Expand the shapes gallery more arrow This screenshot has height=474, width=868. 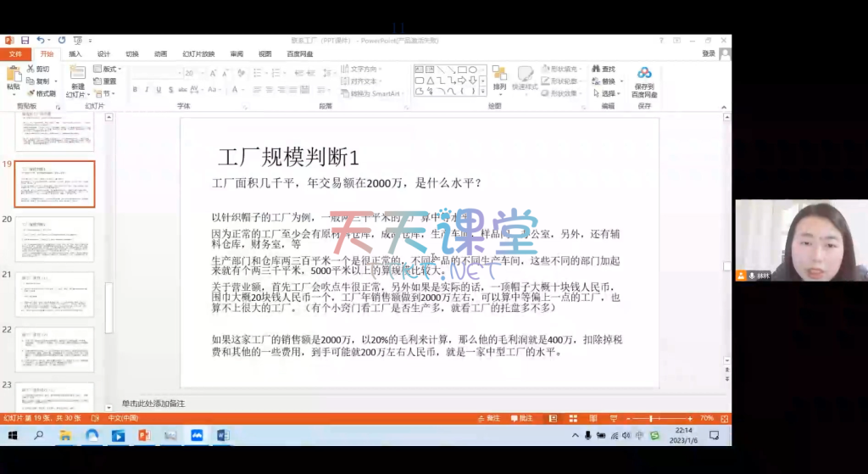pyautogui.click(x=484, y=90)
